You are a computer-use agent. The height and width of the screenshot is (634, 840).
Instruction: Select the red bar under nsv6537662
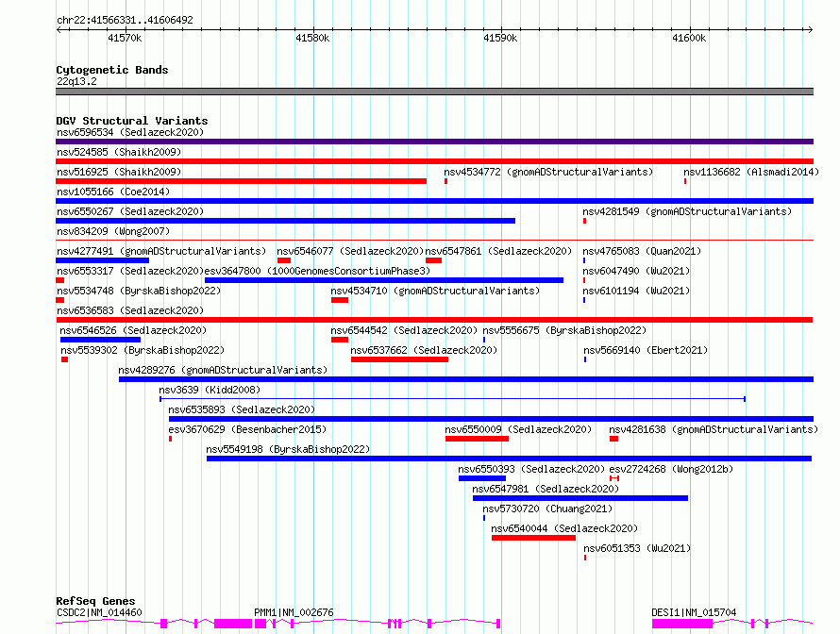399,359
